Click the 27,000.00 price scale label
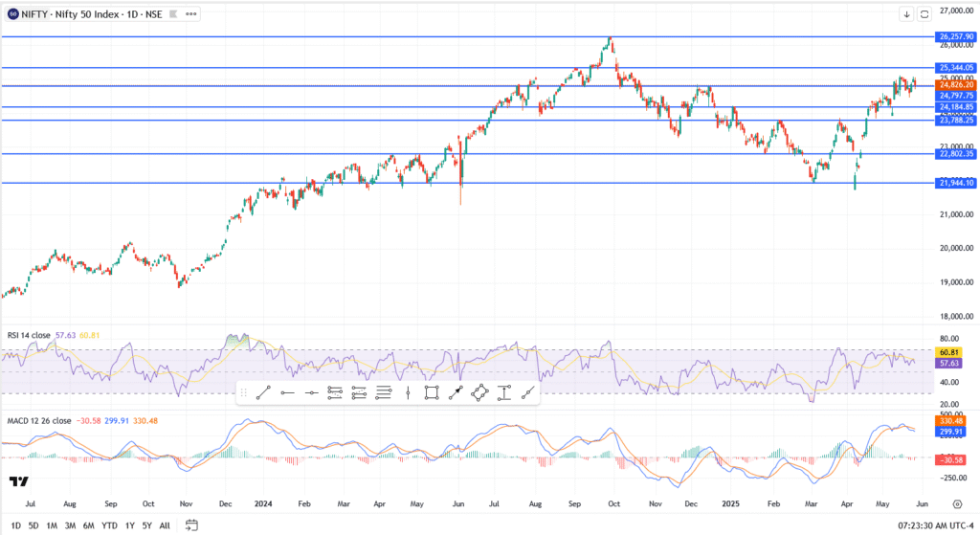 click(x=957, y=11)
